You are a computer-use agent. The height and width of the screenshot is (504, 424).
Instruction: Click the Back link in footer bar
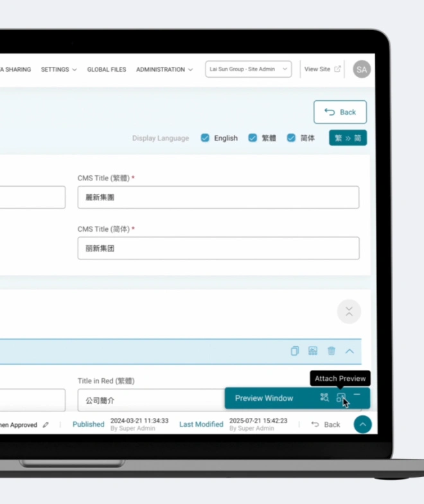click(326, 424)
